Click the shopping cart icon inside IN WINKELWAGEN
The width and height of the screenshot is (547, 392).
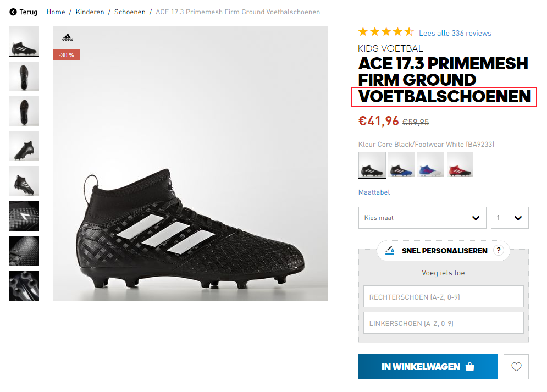471,367
